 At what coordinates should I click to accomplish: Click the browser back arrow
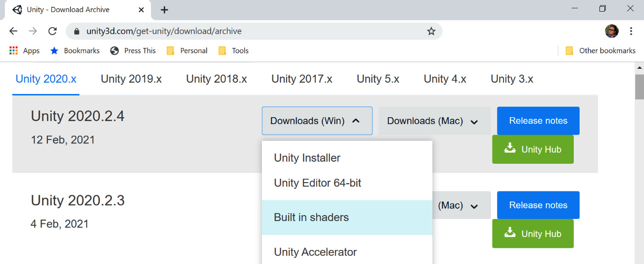point(13,31)
